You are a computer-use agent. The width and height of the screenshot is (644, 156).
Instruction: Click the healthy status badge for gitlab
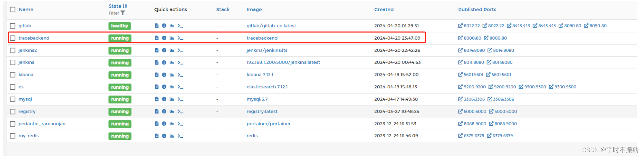coord(120,26)
